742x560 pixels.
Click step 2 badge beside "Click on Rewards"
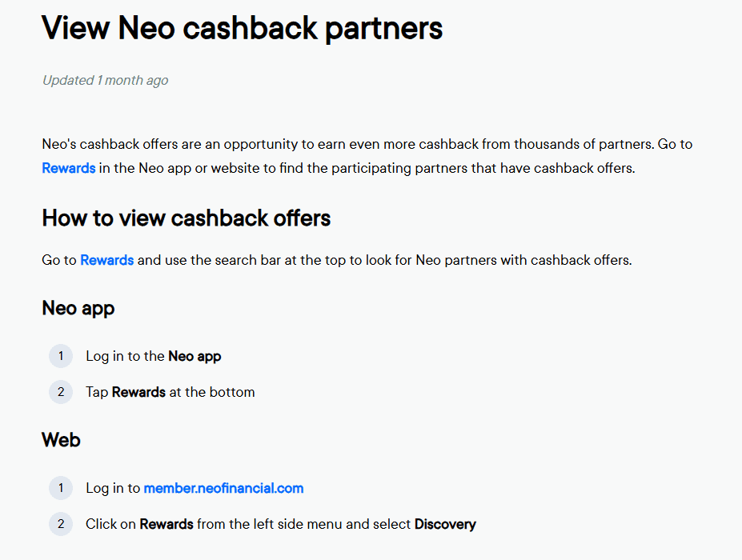[x=61, y=524]
